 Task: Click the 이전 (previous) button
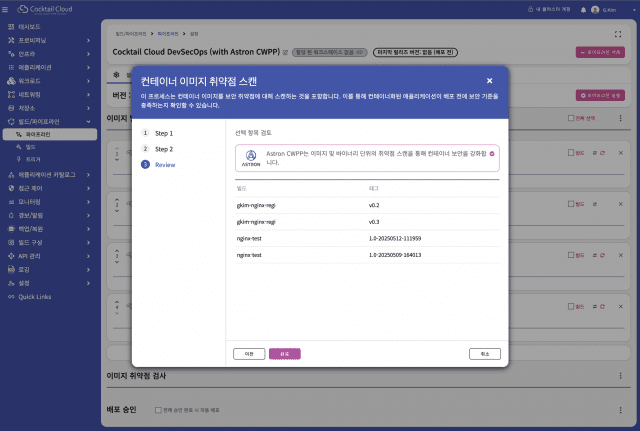coord(249,354)
